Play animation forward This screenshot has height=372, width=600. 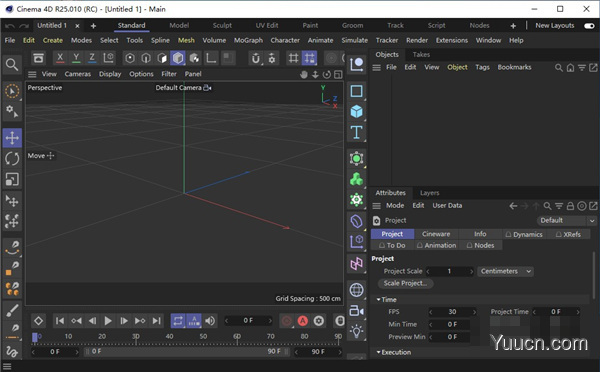click(108, 321)
